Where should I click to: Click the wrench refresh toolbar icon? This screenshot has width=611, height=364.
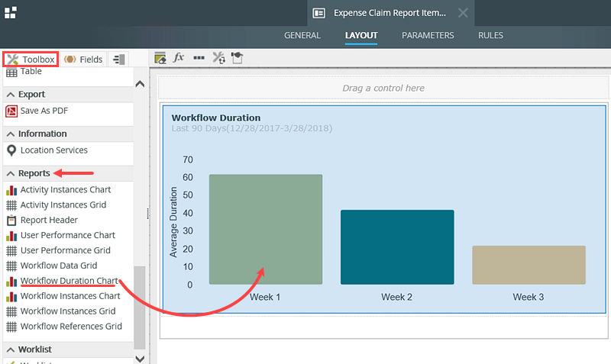(x=218, y=58)
